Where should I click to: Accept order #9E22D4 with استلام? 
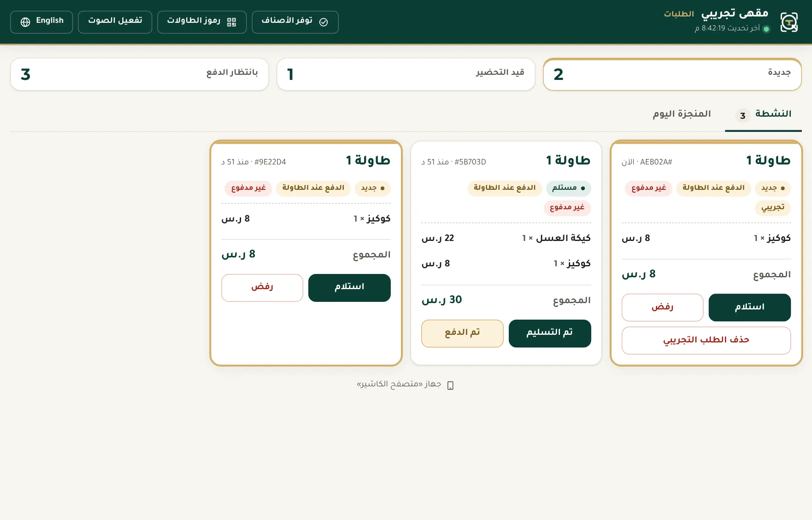[349, 288]
